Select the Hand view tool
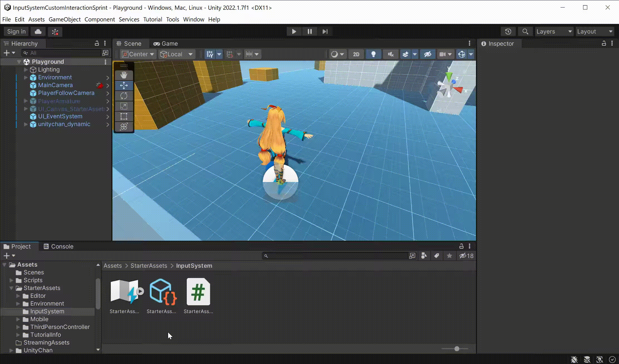Screen dimensions: 619x364 point(124,75)
